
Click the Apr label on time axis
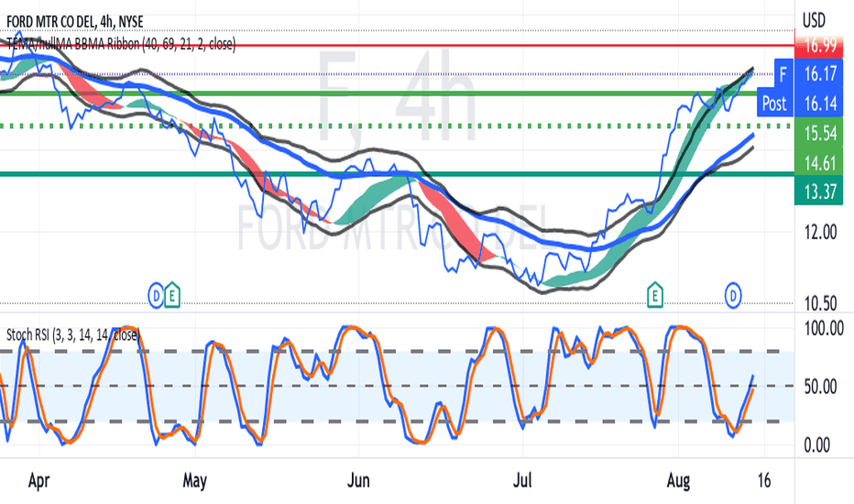pos(38,481)
